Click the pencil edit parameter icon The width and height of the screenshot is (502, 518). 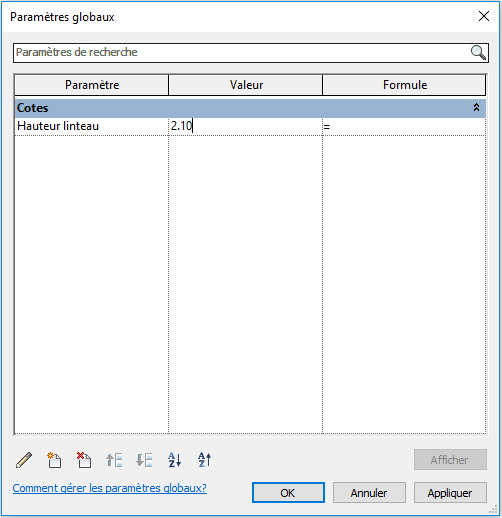tap(24, 460)
